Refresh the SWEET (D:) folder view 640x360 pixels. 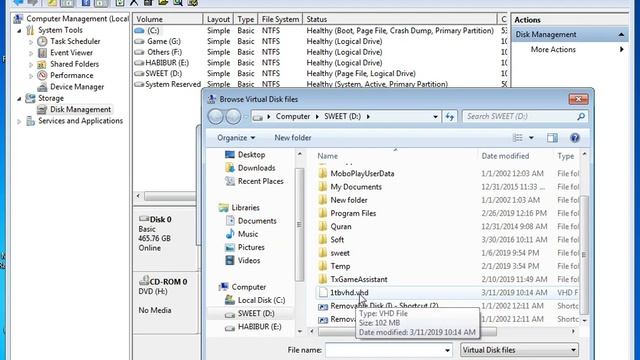449,117
